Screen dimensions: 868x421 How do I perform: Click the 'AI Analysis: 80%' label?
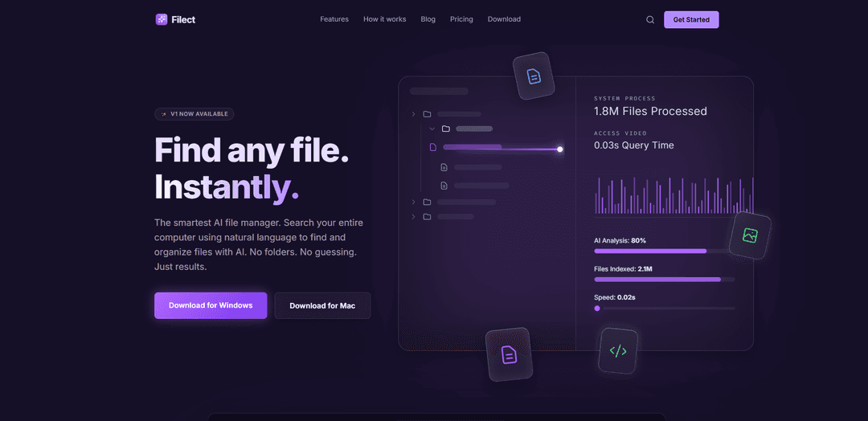point(620,241)
